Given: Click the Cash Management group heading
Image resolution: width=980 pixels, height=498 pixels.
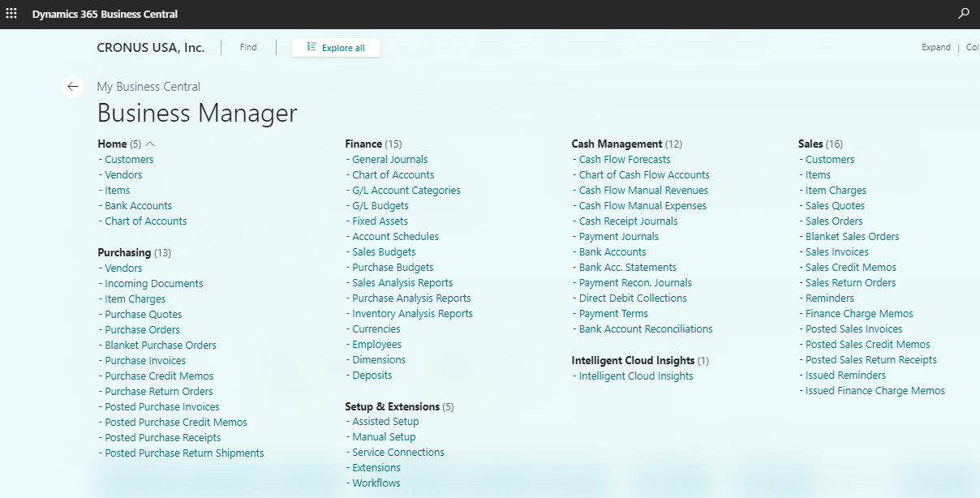Looking at the screenshot, I should [x=617, y=144].
